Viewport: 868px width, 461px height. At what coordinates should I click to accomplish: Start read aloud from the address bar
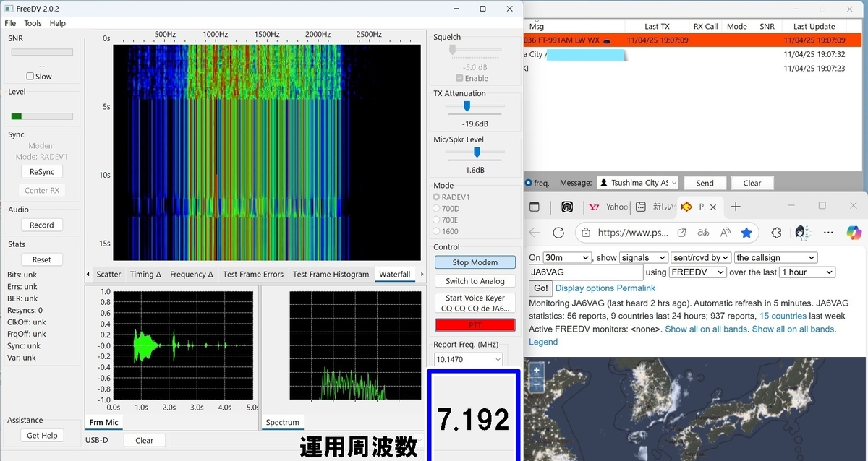tap(726, 233)
